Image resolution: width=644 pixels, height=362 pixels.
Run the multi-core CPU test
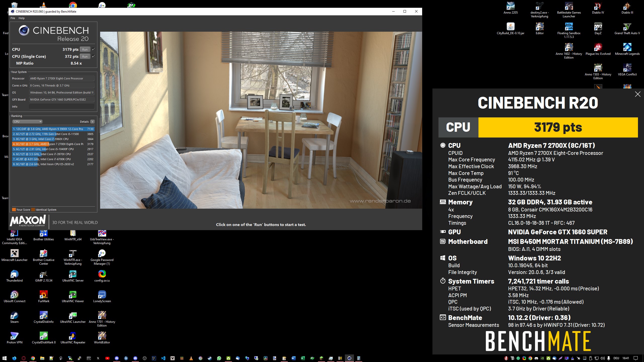(85, 50)
